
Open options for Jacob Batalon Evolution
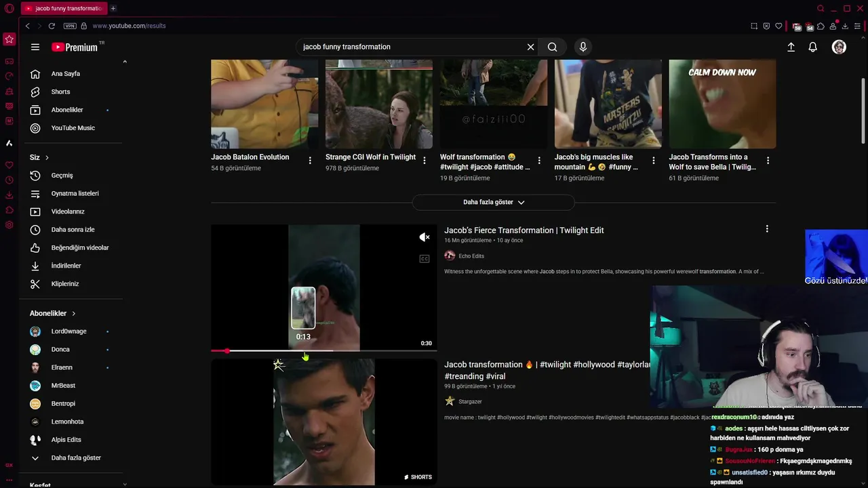point(310,161)
